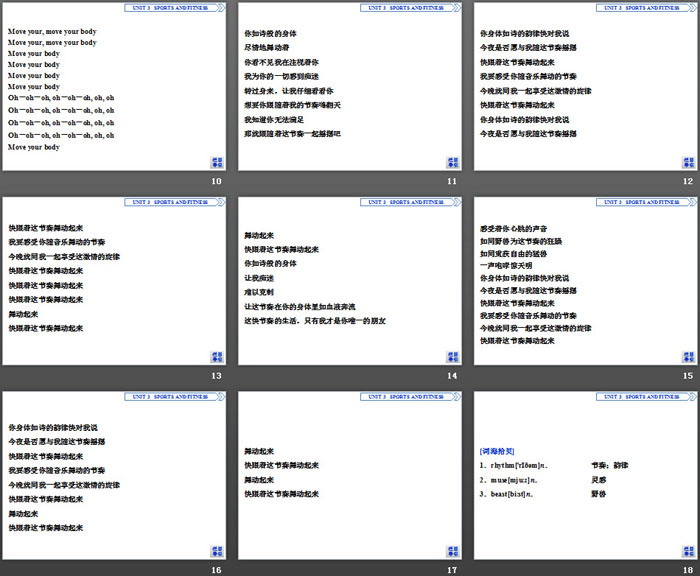Image resolution: width=700 pixels, height=576 pixels.
Task: Select the slide 13 thumbnail text block
Action: click(x=64, y=277)
